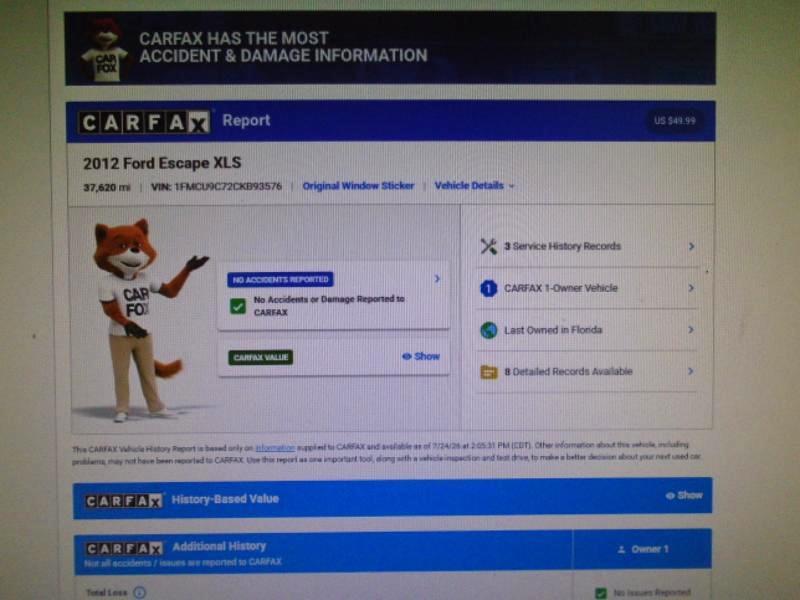Viewport: 800px width, 600px height.
Task: Click the info icon beside Total Loss
Action: 139,592
